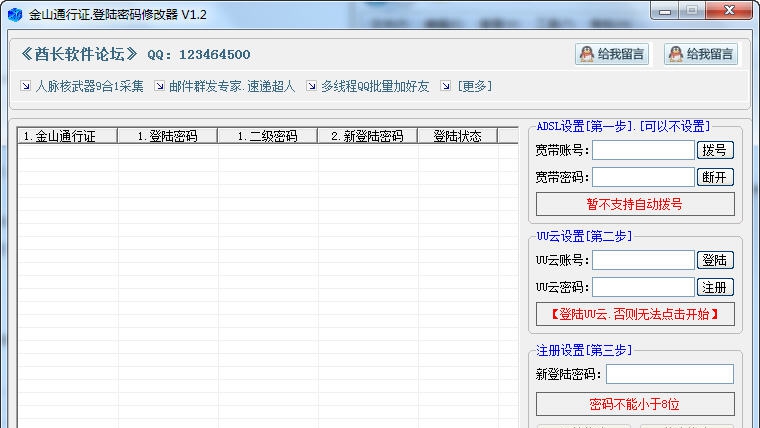Click the second 给我留言 button

pos(701,54)
